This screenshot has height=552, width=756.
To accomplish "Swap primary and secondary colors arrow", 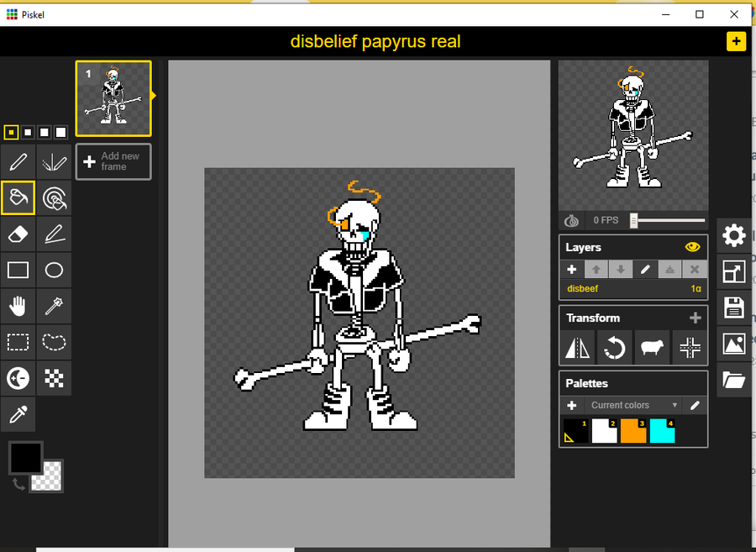I will tap(18, 484).
